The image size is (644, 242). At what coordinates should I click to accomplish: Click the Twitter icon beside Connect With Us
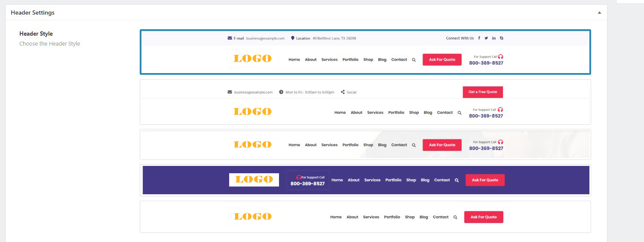tap(486, 38)
